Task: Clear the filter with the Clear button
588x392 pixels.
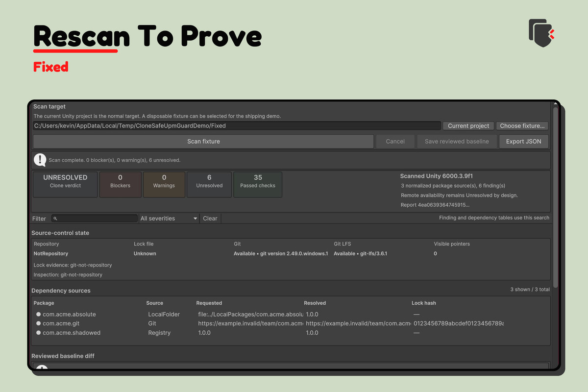Action: (x=210, y=219)
